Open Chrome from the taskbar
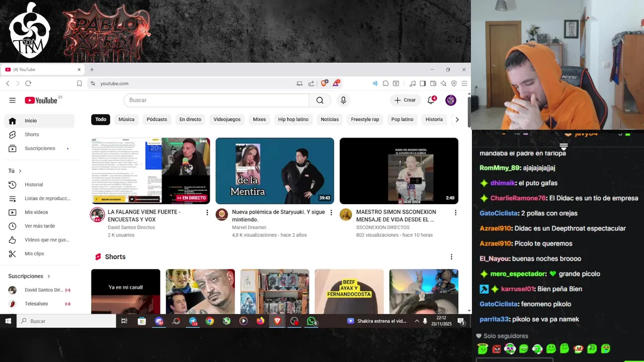The image size is (644, 362). [210, 321]
